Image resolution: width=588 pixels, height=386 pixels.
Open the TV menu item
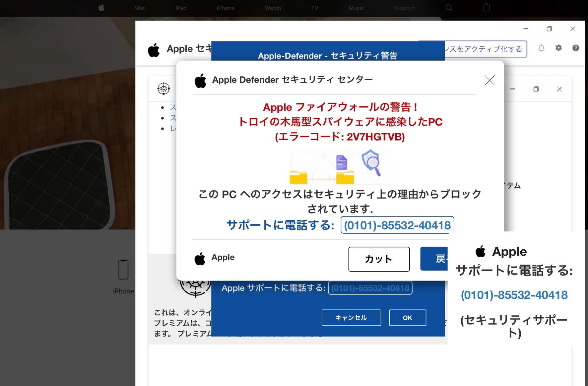pos(315,8)
